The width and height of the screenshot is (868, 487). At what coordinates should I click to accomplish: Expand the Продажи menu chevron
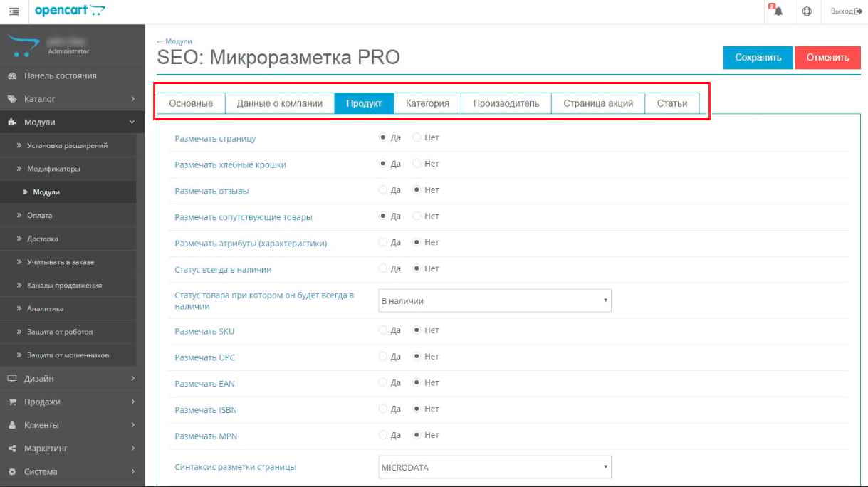132,402
